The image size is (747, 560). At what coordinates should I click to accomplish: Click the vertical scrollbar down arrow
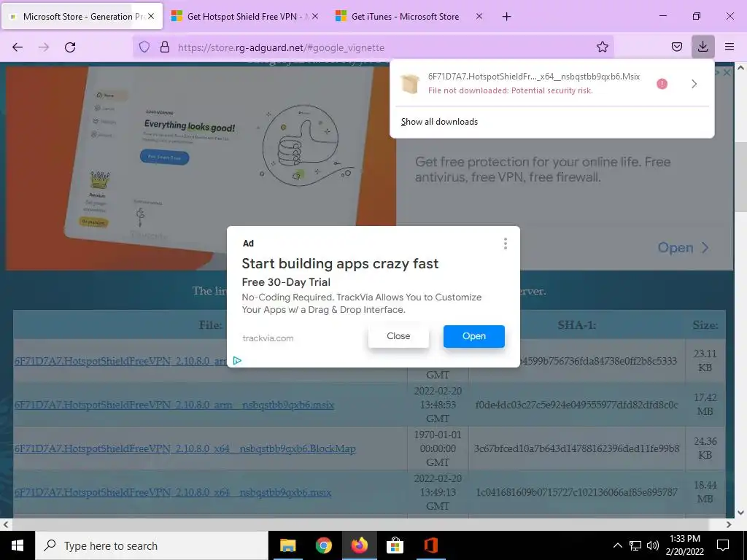coord(741,513)
